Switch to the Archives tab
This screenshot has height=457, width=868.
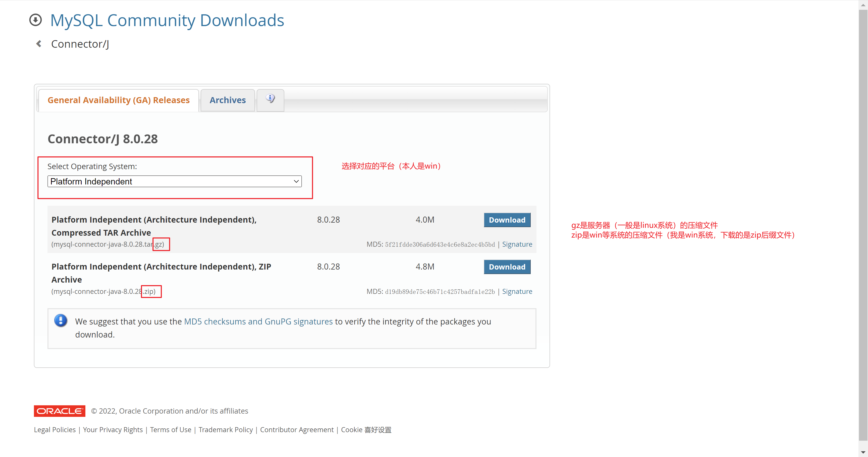pyautogui.click(x=228, y=100)
